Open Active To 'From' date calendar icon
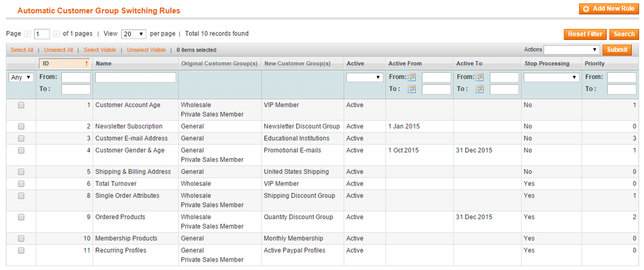 coord(480,77)
